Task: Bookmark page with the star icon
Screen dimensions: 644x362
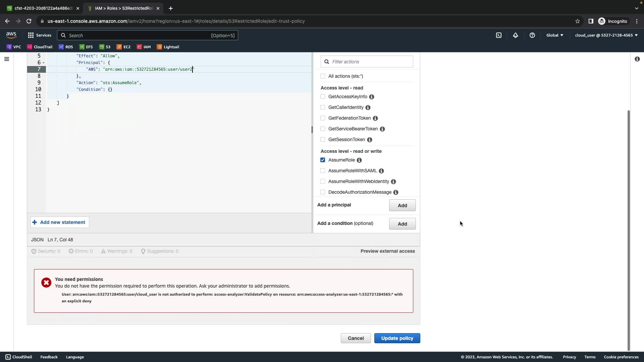Action: 578,21
